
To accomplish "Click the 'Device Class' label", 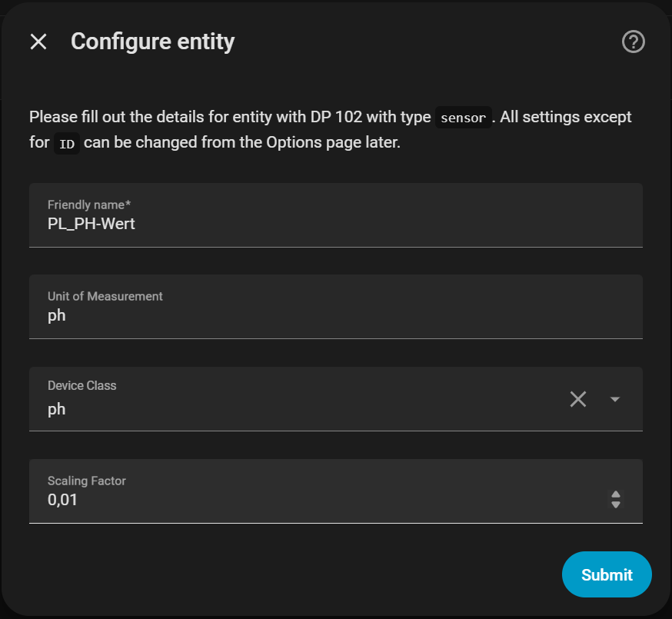I will click(x=82, y=385).
